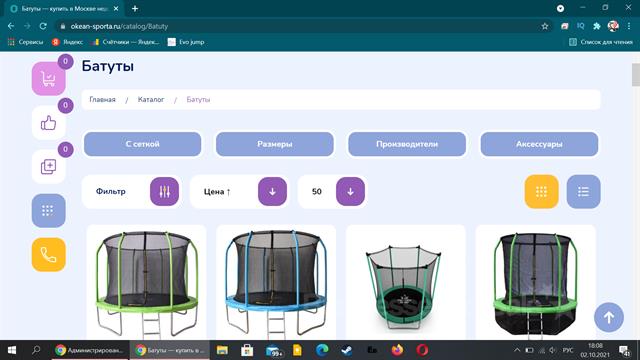The height and width of the screenshot is (360, 640).
Task: Select the Батуты browser tab
Action: point(64,8)
